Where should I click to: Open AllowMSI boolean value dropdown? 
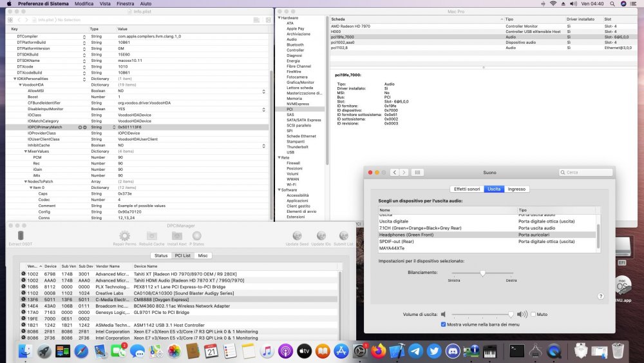click(x=263, y=91)
